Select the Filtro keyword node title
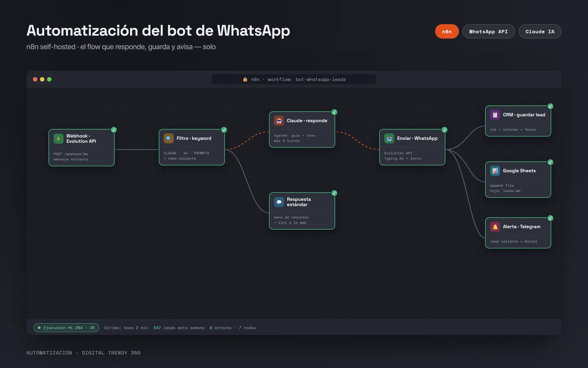This screenshot has height=368, width=588. click(x=194, y=138)
